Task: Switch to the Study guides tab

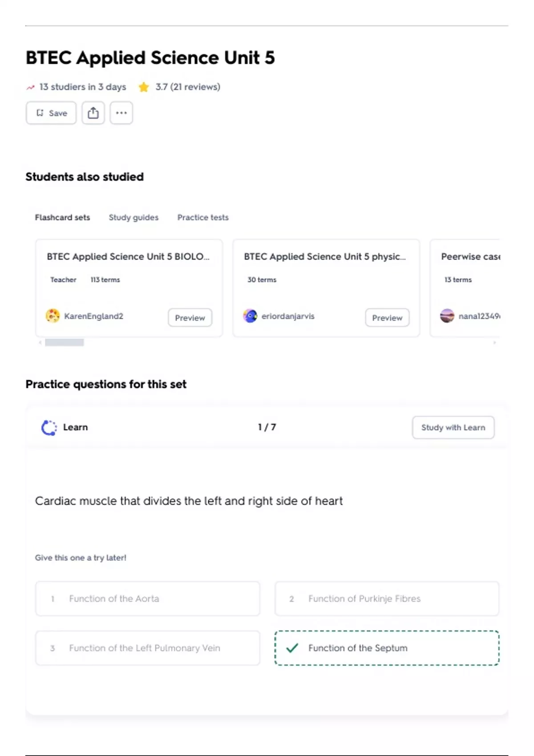Action: pos(133,217)
